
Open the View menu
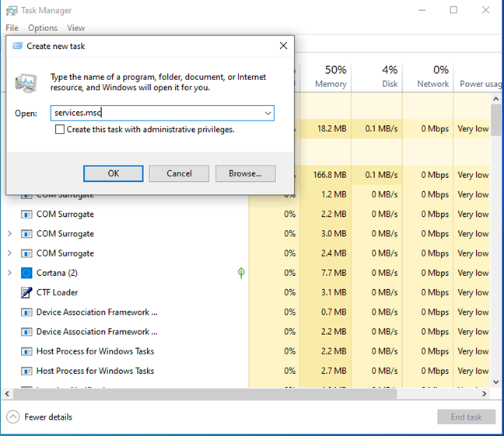point(76,28)
